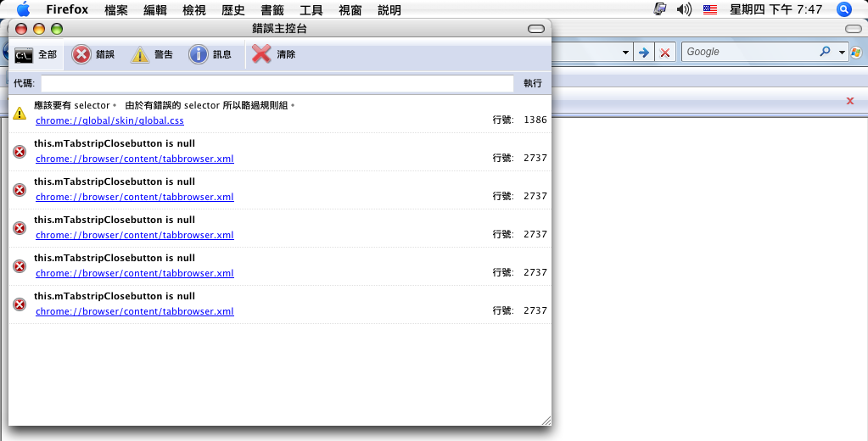This screenshot has height=441, width=868.
Task: Show all messages with 全部 button
Action: pos(36,55)
